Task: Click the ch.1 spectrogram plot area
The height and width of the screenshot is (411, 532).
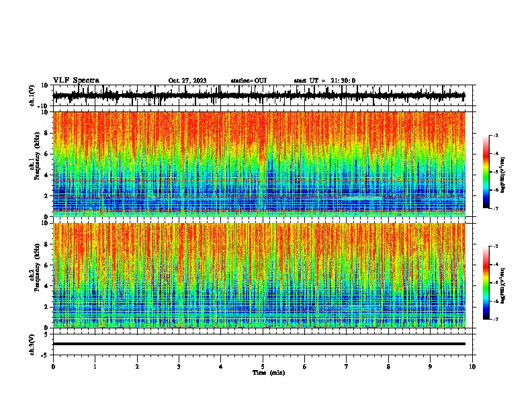Action: point(259,164)
